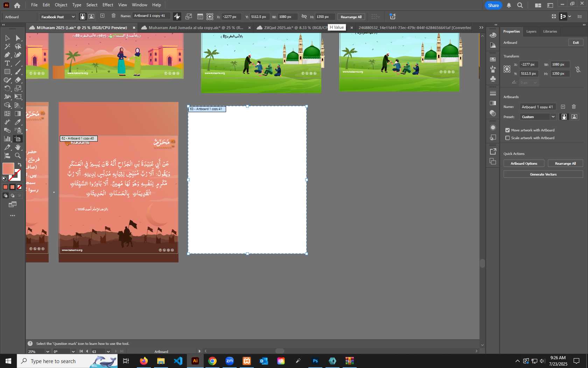The height and width of the screenshot is (368, 588).
Task: Open Artboard Options quick action
Action: [524, 164]
